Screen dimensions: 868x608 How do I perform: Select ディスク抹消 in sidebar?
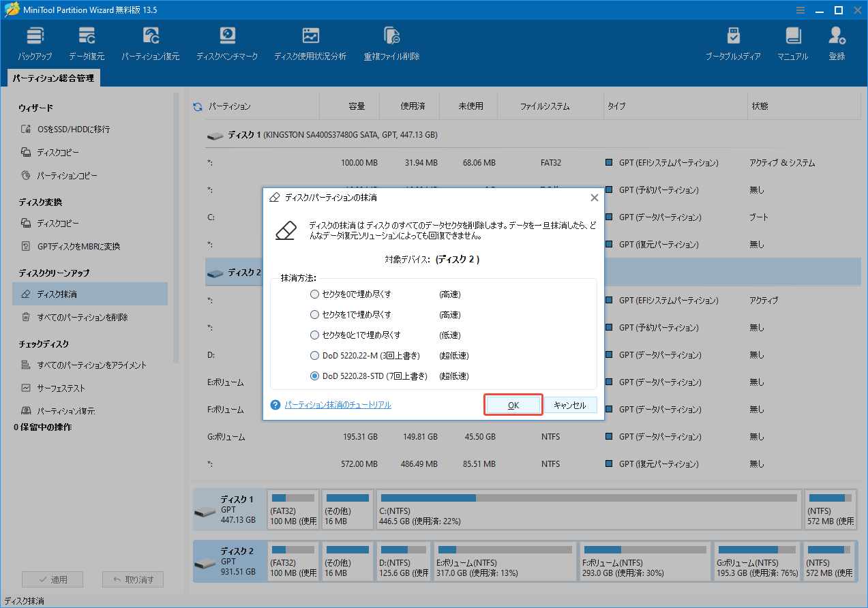coord(90,294)
